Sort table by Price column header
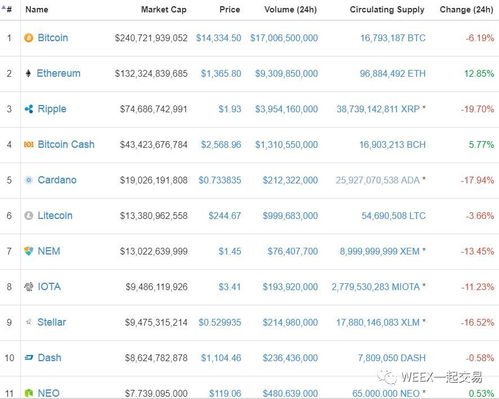The width and height of the screenshot is (499, 399). [x=230, y=10]
